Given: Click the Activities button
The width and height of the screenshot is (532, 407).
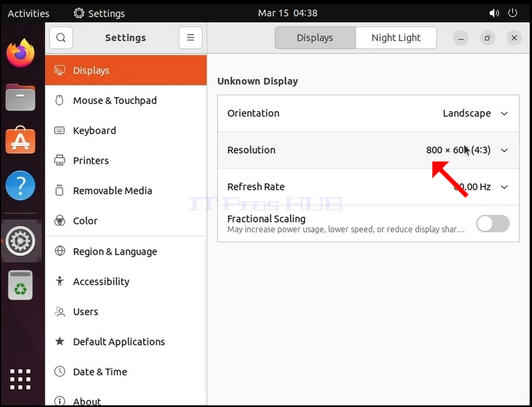Looking at the screenshot, I should click(28, 13).
